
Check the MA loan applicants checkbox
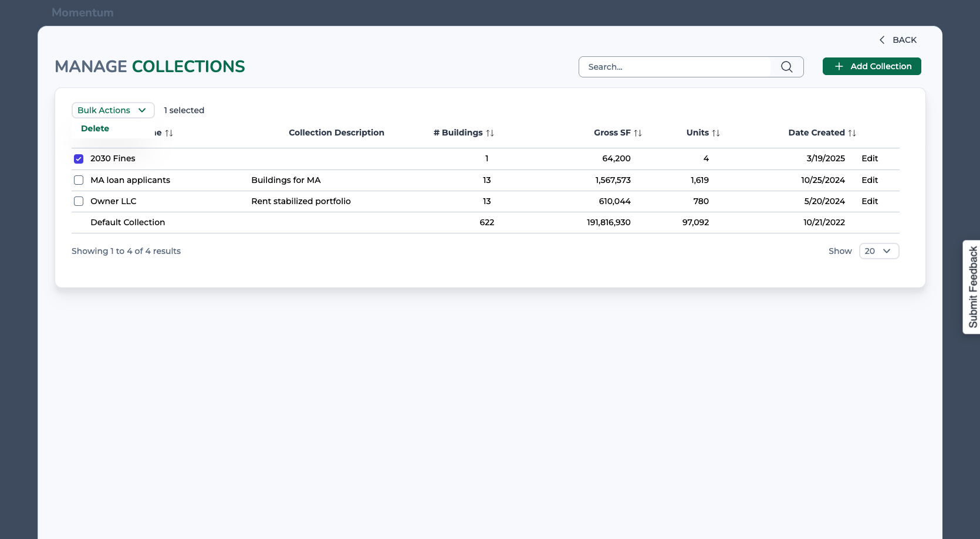(79, 180)
